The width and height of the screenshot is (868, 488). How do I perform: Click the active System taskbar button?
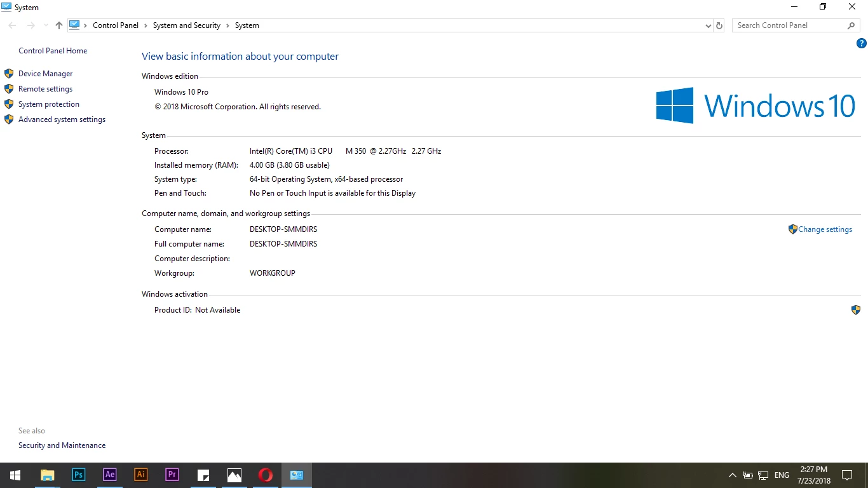click(297, 475)
